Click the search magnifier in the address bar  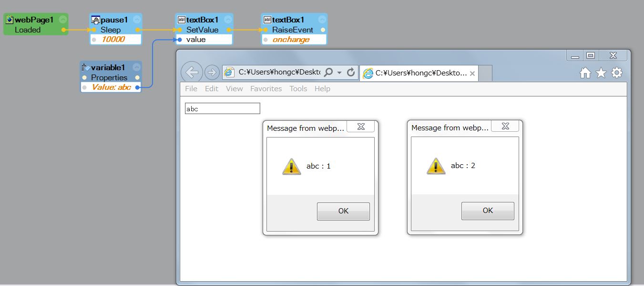(328, 72)
